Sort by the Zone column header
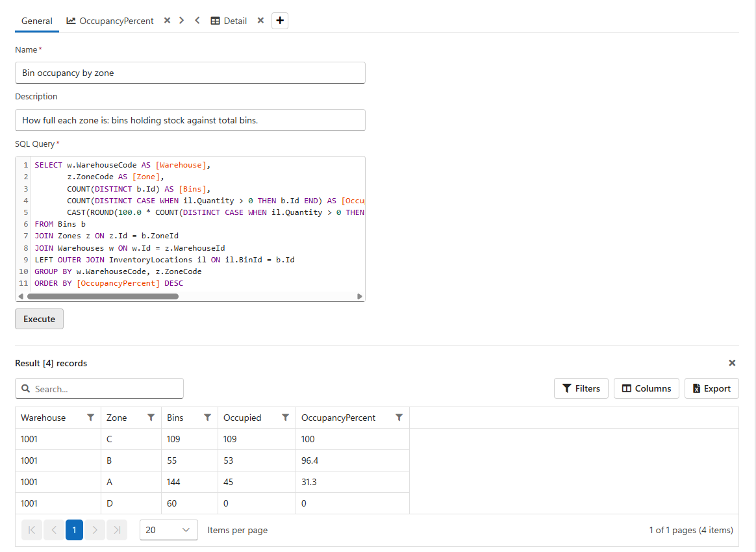 (117, 418)
